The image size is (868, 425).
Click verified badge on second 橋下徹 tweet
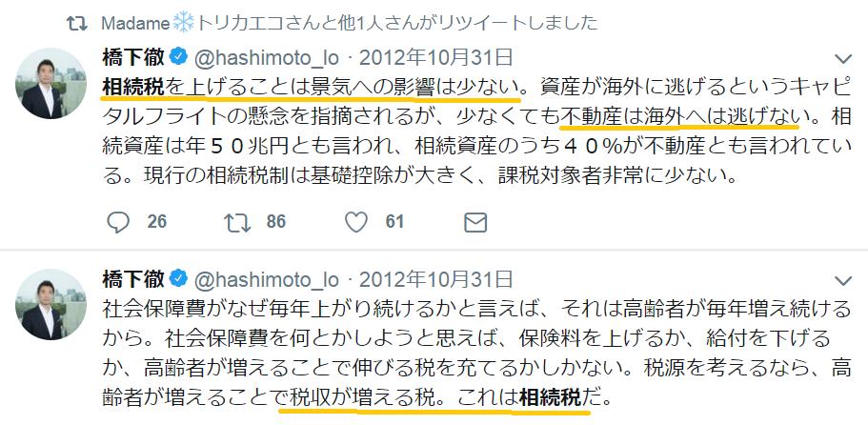[x=179, y=279]
